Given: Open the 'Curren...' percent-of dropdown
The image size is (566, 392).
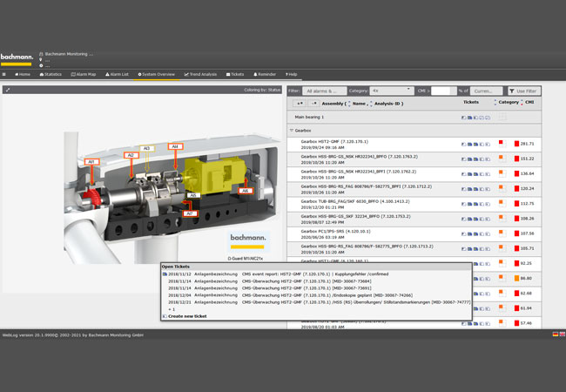Looking at the screenshot, I should [486, 91].
